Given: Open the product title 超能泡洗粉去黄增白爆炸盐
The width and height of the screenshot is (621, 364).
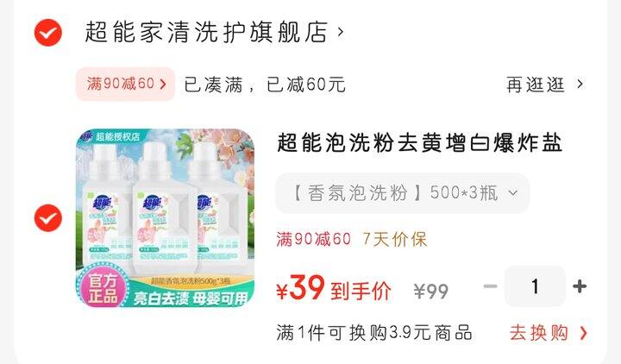Looking at the screenshot, I should [x=419, y=142].
